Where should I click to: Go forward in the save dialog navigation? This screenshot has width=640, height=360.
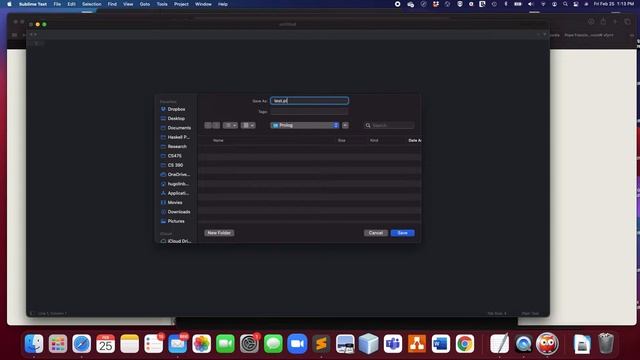[216, 125]
